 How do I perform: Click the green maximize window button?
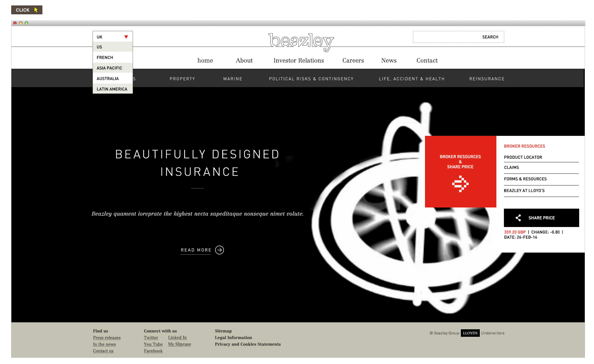(27, 23)
